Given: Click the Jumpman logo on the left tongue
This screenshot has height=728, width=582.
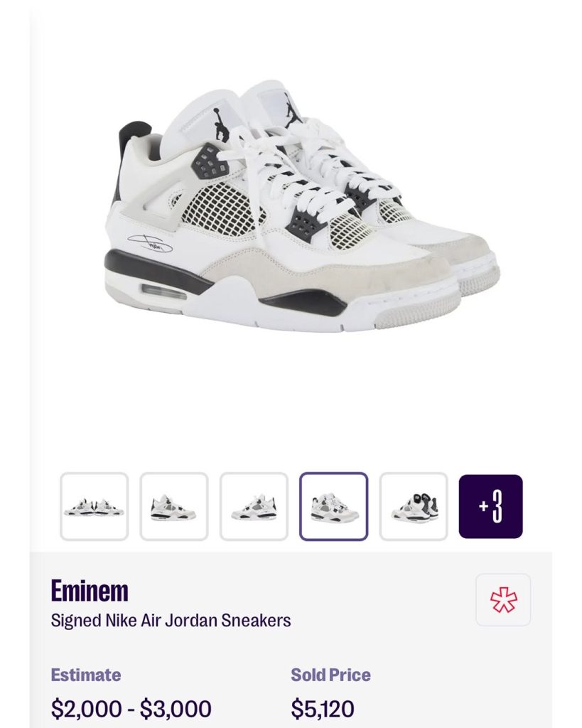Looking at the screenshot, I should (x=220, y=124).
